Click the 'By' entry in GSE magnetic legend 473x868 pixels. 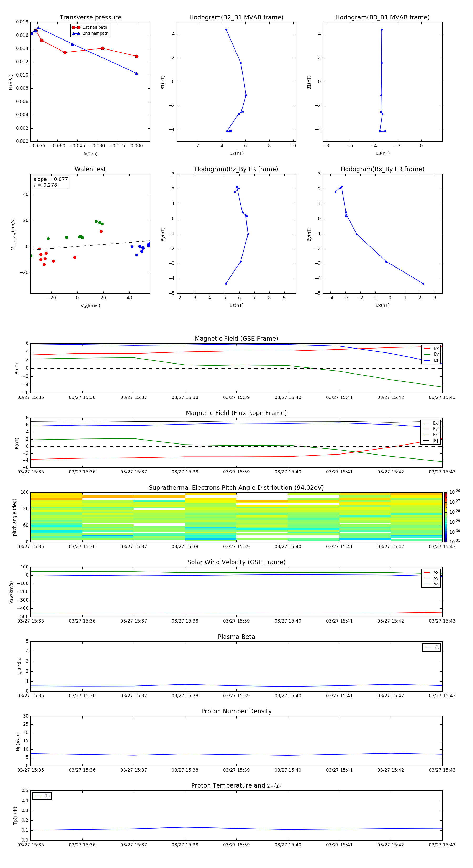click(x=431, y=354)
